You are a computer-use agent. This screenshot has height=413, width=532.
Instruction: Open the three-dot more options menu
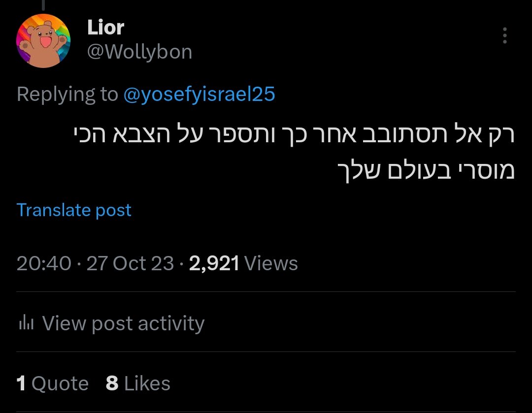(505, 36)
